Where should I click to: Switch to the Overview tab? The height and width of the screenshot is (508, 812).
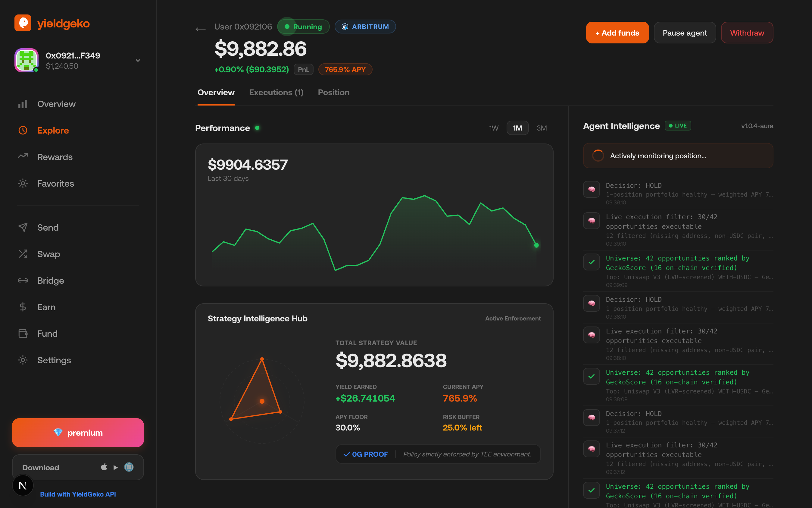216,92
